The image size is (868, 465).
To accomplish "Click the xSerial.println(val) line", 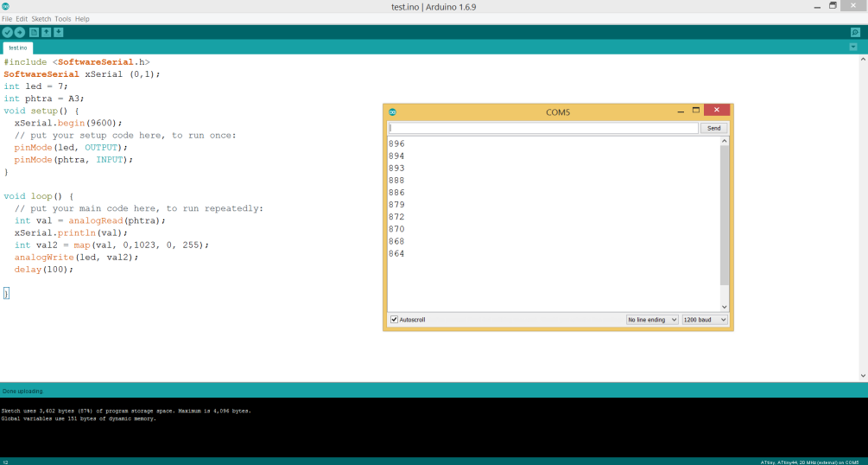I will click(71, 232).
